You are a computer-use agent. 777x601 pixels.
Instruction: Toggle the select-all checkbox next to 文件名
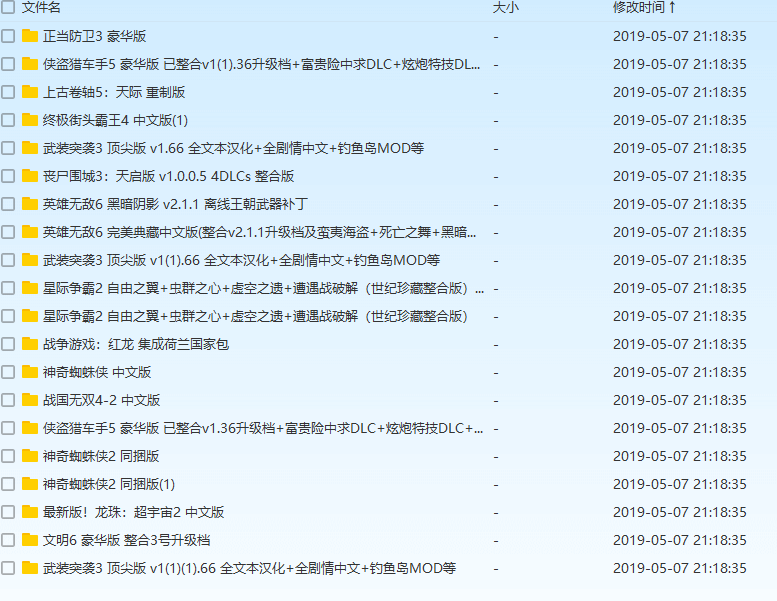click(7, 6)
